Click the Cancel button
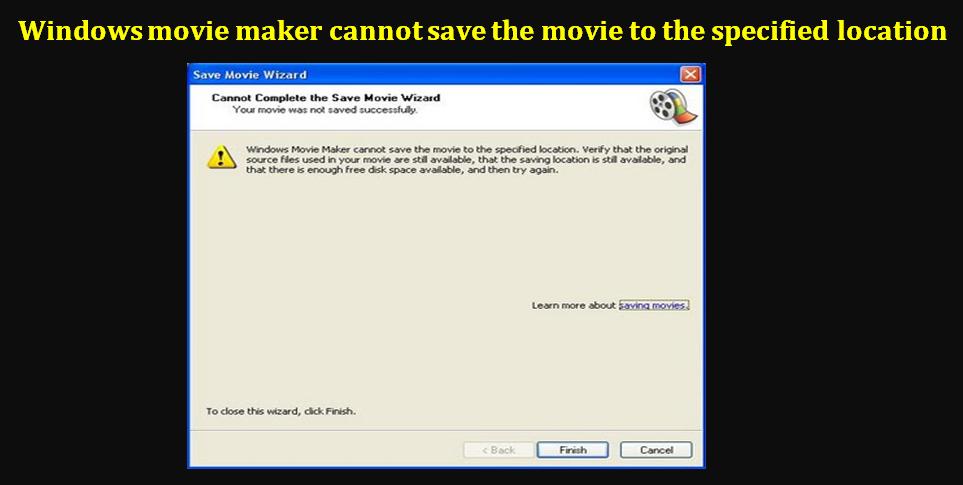This screenshot has height=485, width=963. pos(656,450)
